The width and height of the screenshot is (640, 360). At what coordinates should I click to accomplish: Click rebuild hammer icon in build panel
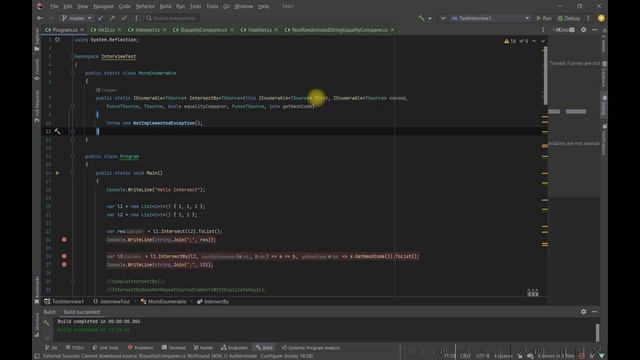coord(47,322)
